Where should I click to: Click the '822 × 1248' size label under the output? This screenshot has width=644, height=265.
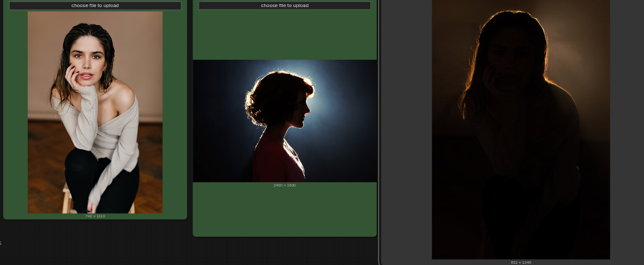tap(521, 262)
